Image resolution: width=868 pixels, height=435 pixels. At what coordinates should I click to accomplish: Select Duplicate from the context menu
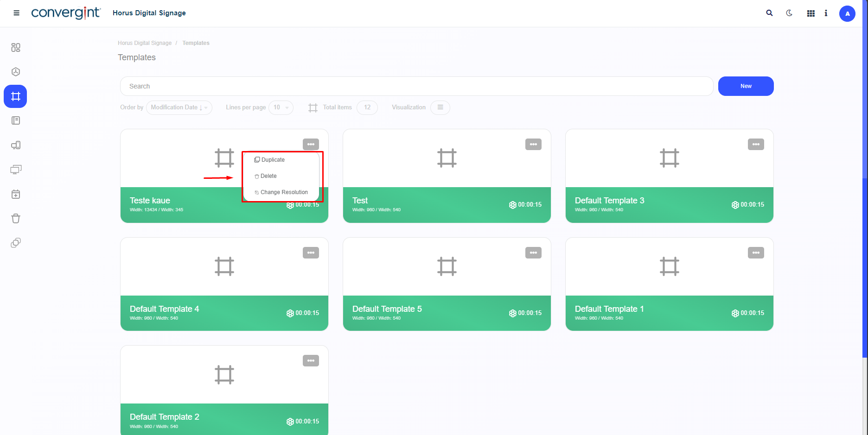coord(273,160)
